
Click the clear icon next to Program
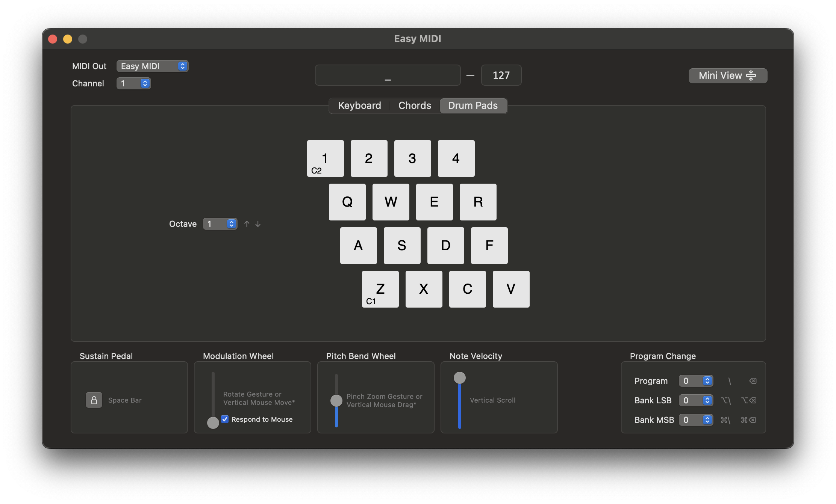(x=753, y=381)
